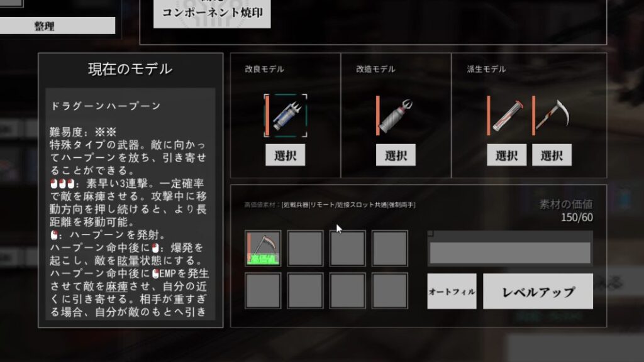
Task: Click the modified model claw weapon icon
Action: [x=395, y=116]
